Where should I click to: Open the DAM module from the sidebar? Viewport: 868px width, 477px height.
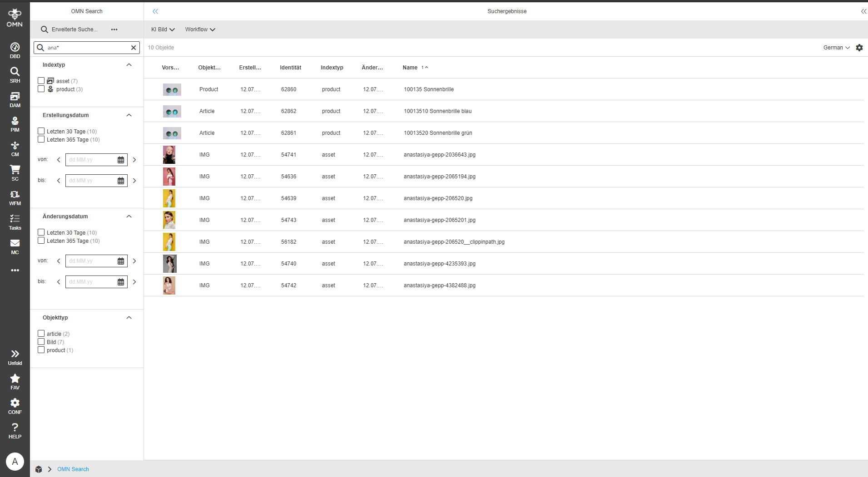pyautogui.click(x=15, y=98)
